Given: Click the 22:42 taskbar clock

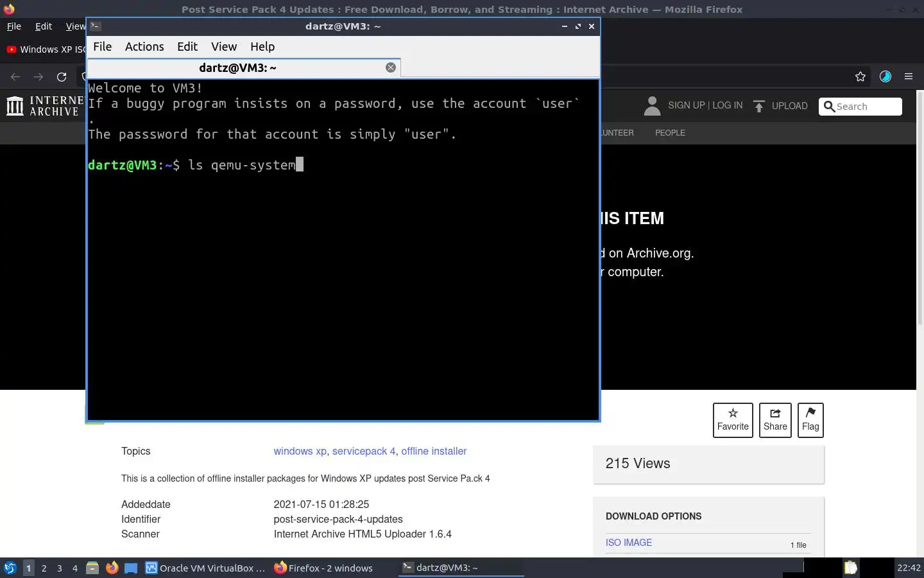Looking at the screenshot, I should 909,568.
